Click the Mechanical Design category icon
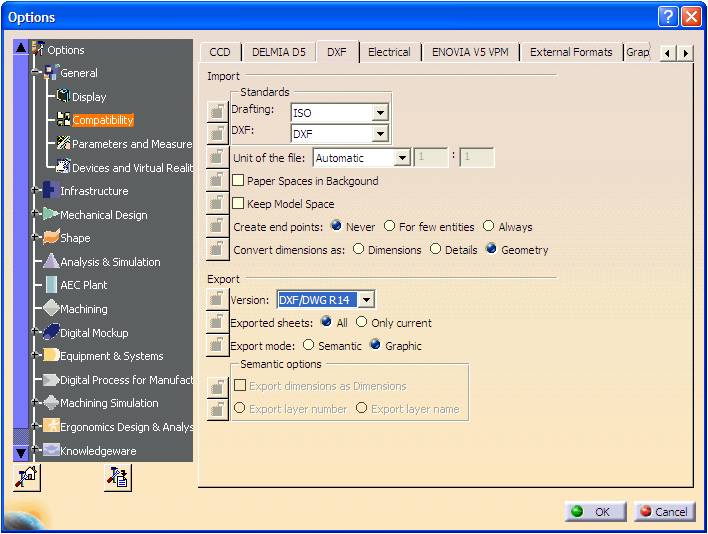This screenshot has width=708, height=534. click(x=51, y=214)
